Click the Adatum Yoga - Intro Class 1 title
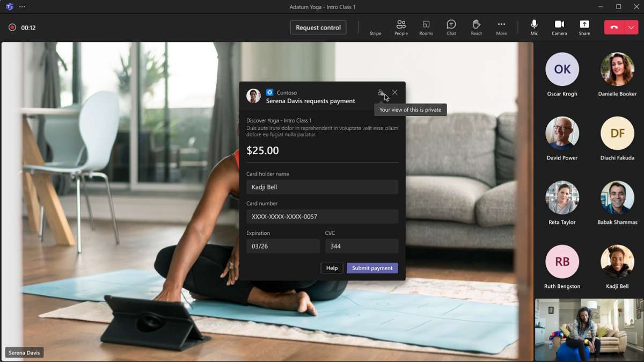Viewport: 644px width, 362px height. pyautogui.click(x=323, y=7)
